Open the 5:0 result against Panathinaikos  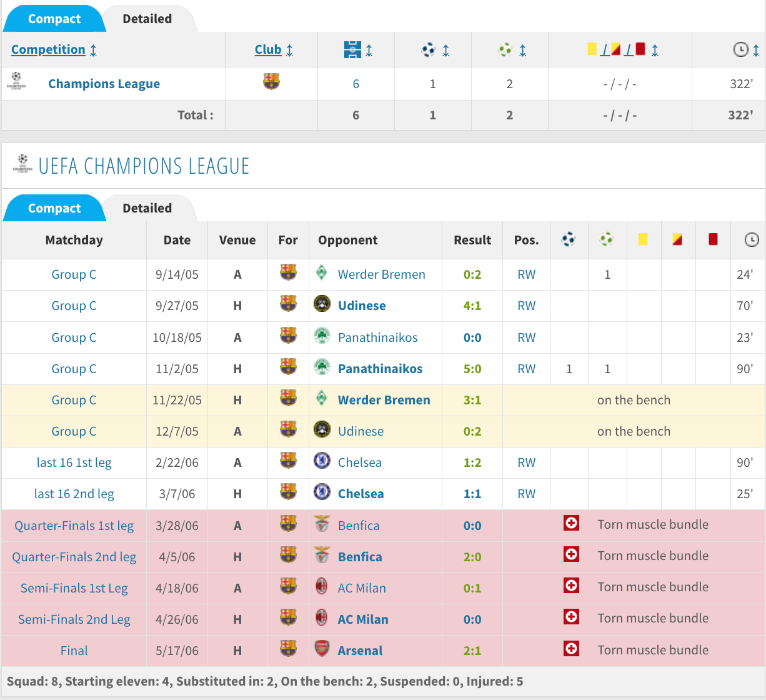472,369
